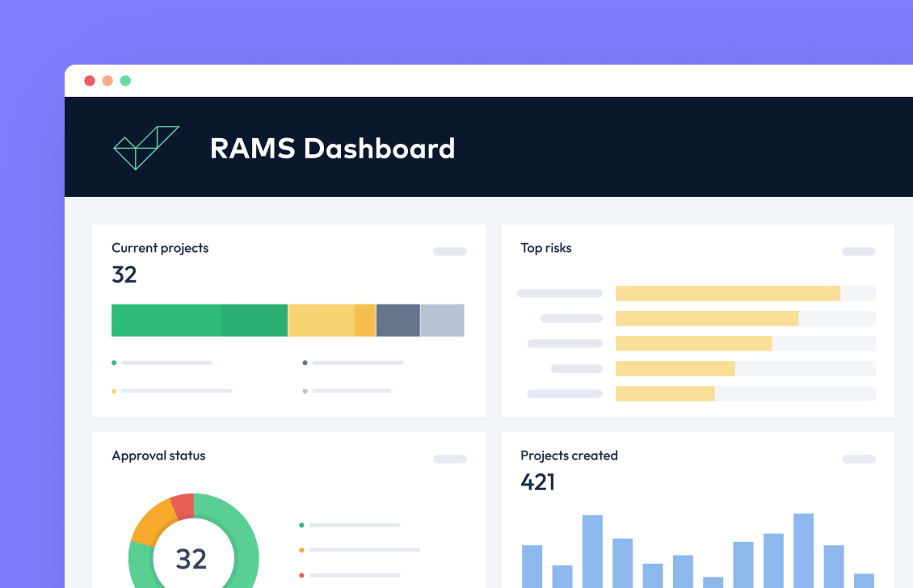Screen dimensions: 913x588
Task: Open the Top risks card options icon
Action: pos(858,251)
